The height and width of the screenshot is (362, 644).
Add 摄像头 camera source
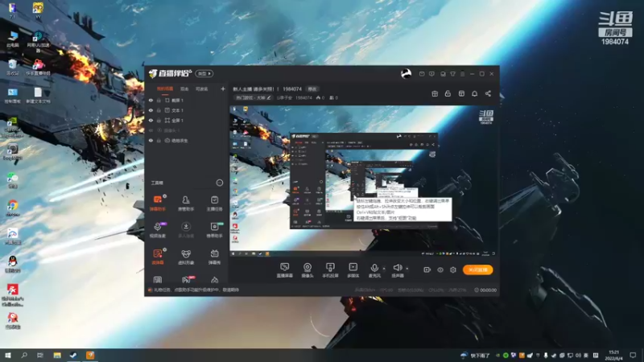(x=308, y=270)
